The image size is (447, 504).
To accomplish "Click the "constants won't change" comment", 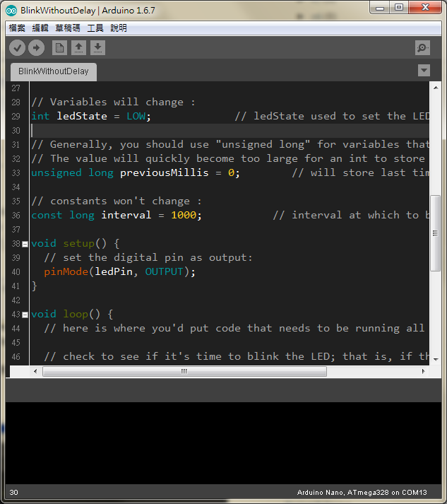I will coord(117,201).
